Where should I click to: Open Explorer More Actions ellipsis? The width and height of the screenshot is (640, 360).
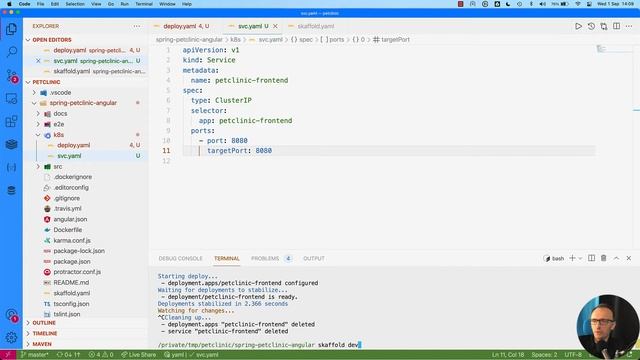tap(137, 26)
